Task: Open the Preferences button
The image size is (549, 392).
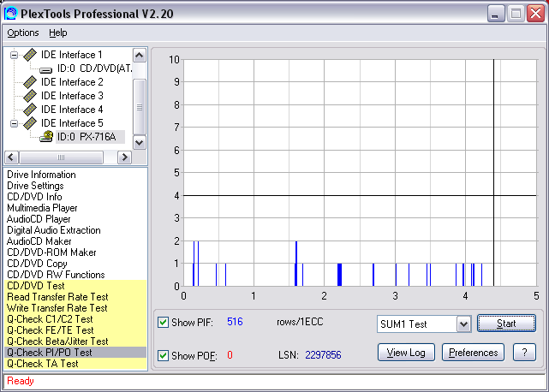Action: coord(473,353)
